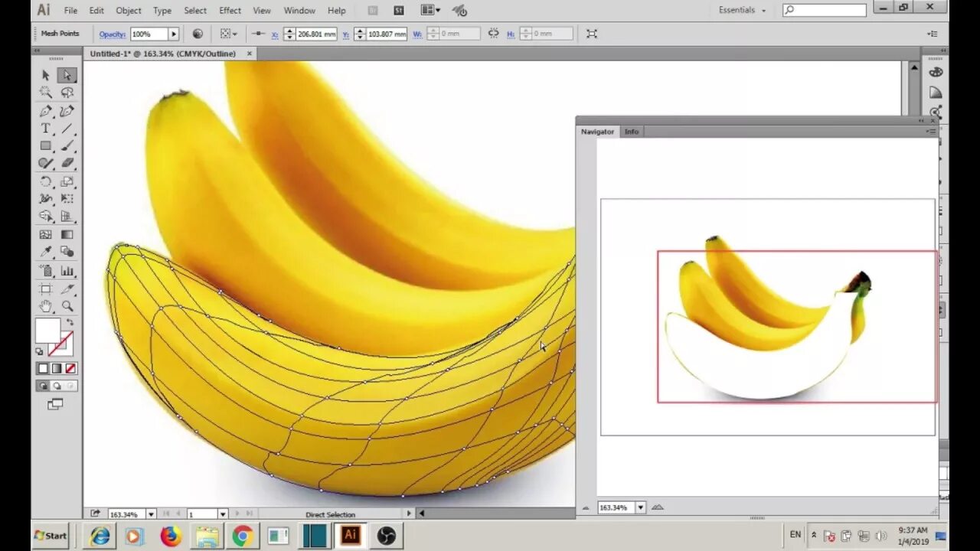The height and width of the screenshot is (551, 980).
Task: Select the Paintbrush tool
Action: (67, 145)
